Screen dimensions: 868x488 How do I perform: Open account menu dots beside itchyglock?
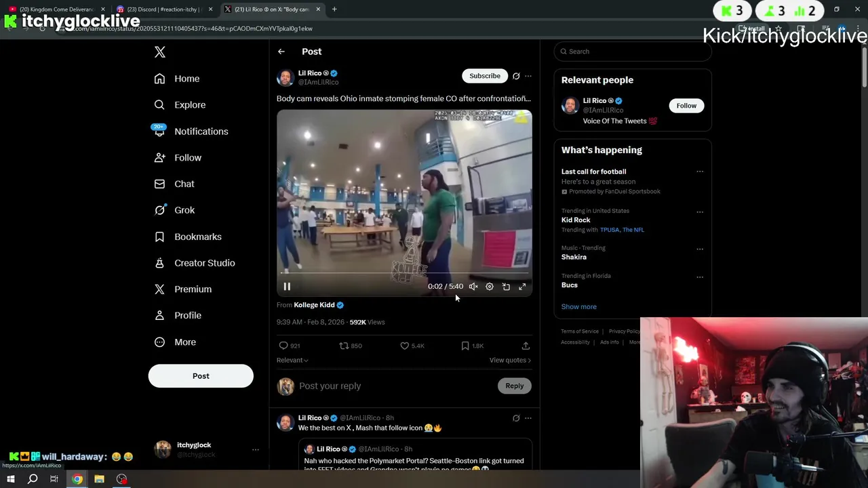click(256, 450)
